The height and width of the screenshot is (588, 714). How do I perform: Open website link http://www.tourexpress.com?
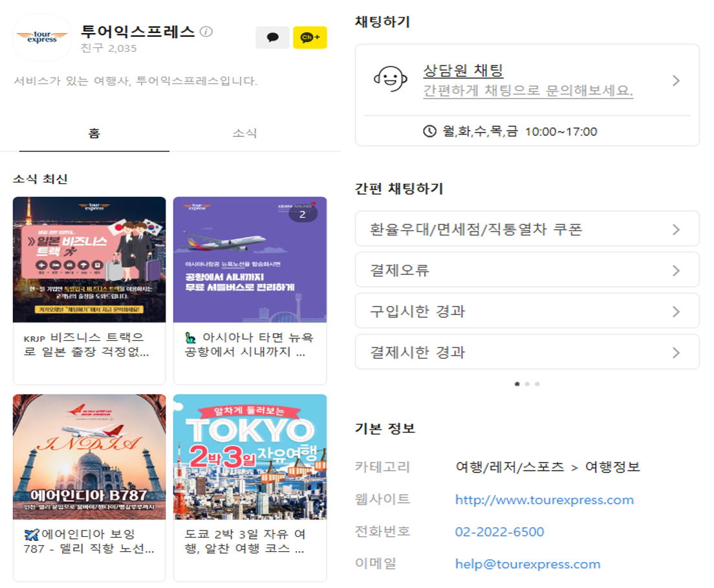545,499
